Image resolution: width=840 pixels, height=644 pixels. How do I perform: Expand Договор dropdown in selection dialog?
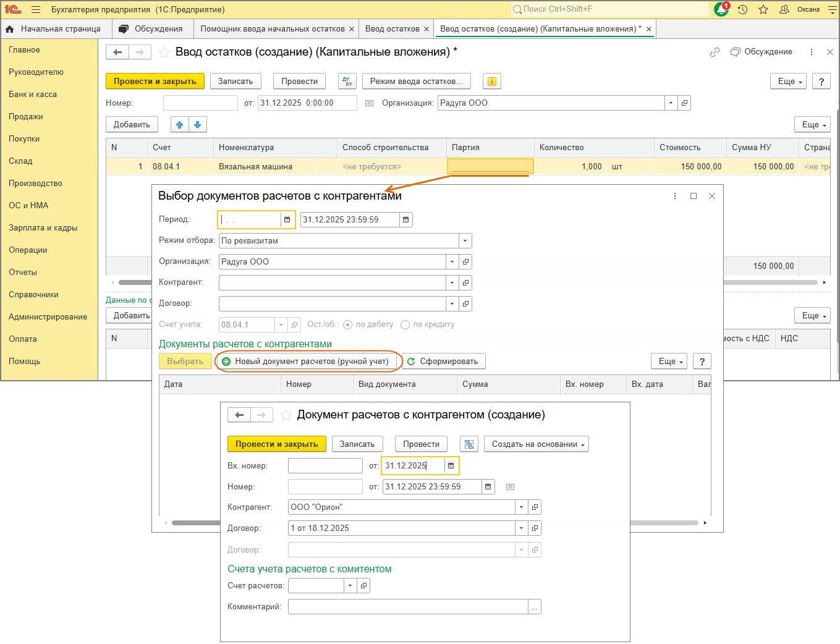pos(452,303)
